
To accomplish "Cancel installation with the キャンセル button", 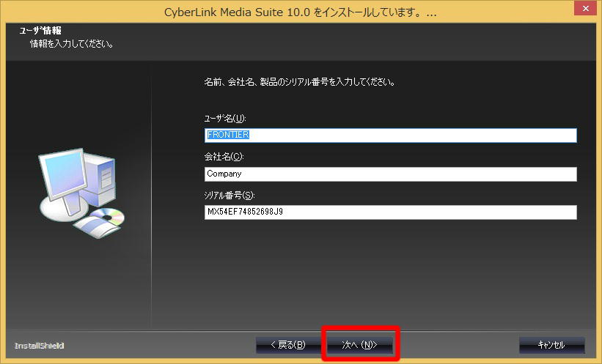I will click(551, 345).
